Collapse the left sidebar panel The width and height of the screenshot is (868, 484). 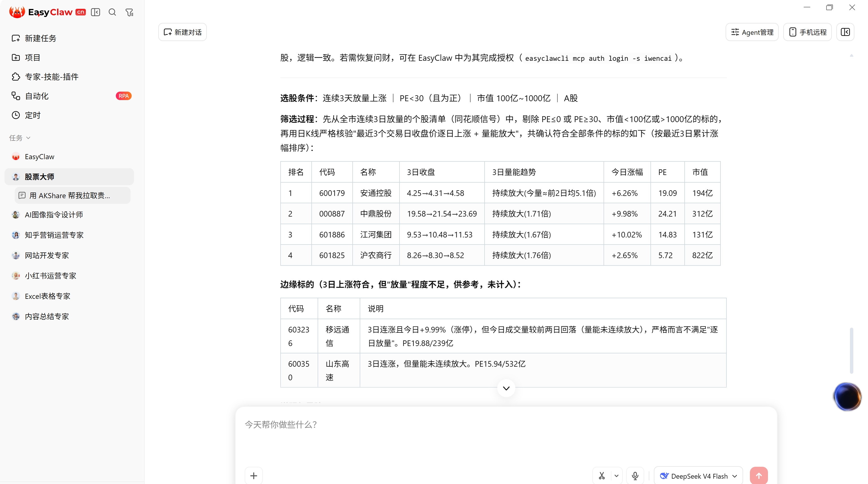tap(95, 12)
